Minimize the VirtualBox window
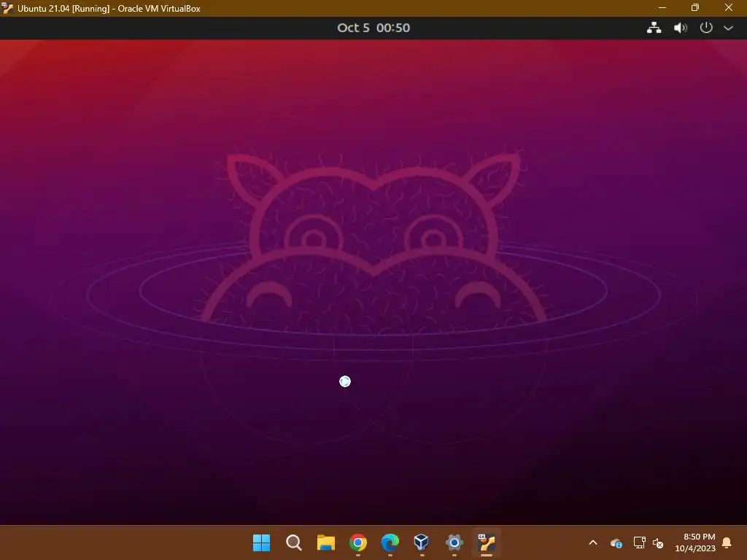 coord(662,7)
